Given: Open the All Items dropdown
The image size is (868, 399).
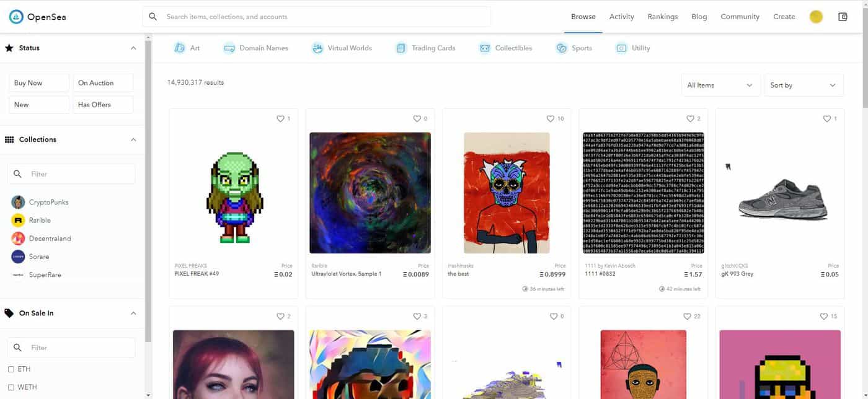Looking at the screenshot, I should coord(720,85).
